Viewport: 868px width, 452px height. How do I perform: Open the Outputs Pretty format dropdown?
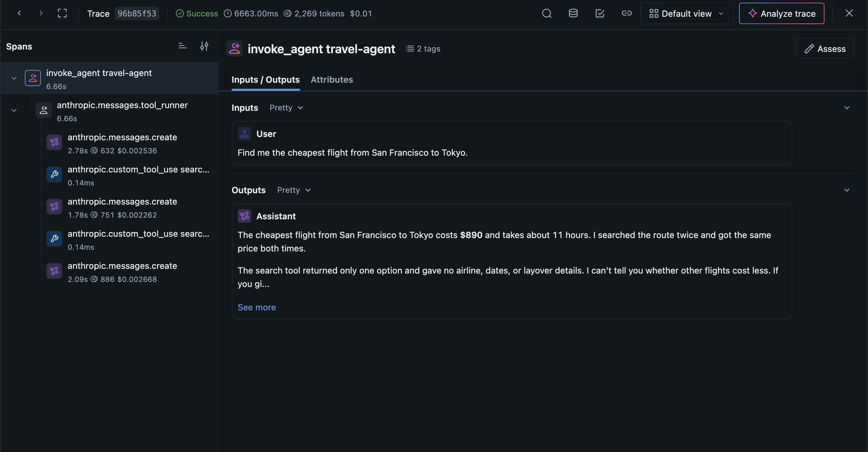[294, 190]
